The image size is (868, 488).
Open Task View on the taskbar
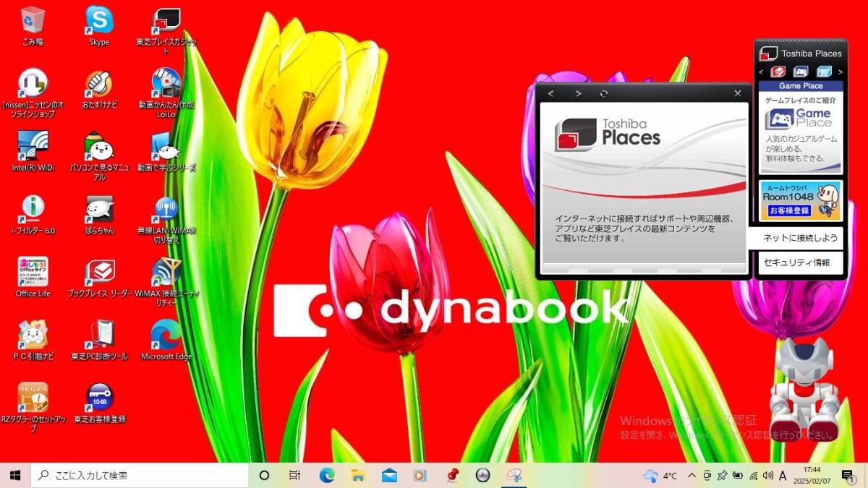295,475
